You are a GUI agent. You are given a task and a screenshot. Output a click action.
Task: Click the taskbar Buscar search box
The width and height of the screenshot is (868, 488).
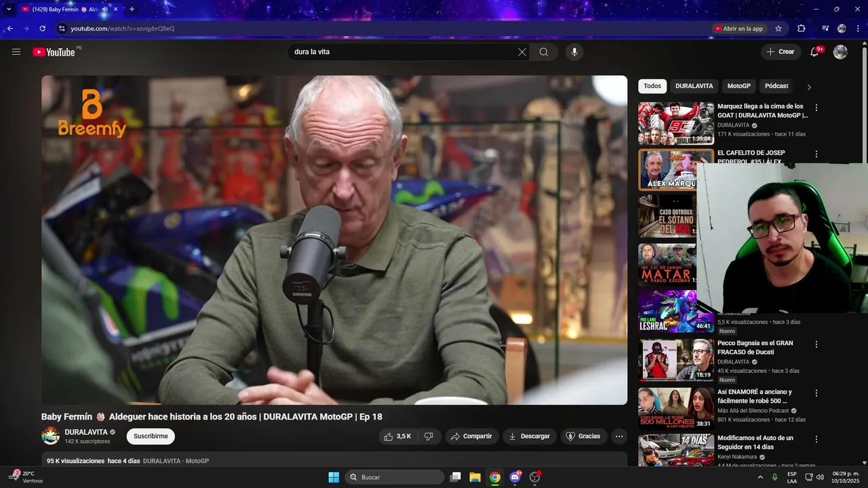click(395, 477)
